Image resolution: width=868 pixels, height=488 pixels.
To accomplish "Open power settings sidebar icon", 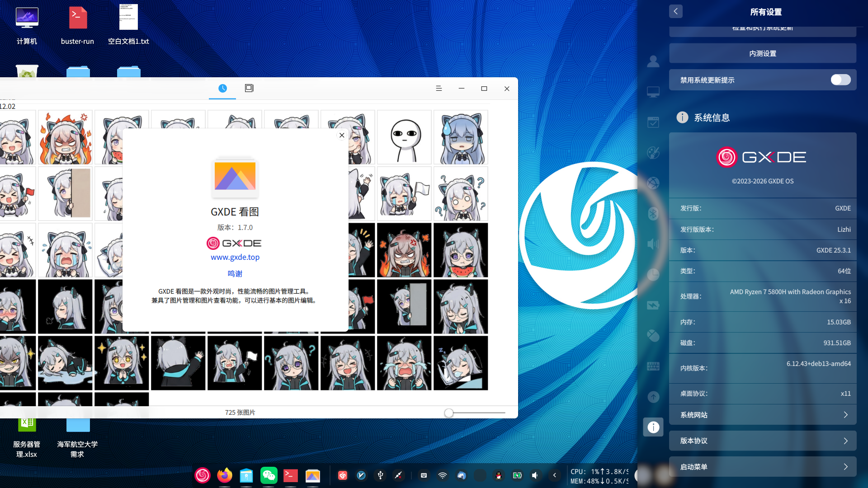I will pos(653,305).
